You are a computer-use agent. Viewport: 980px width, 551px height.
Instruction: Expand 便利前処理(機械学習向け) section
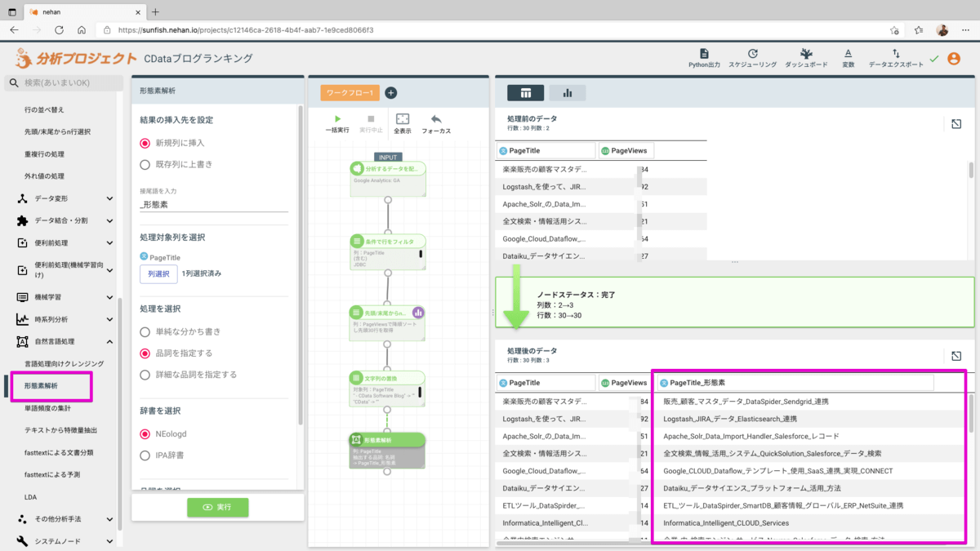pos(110,269)
